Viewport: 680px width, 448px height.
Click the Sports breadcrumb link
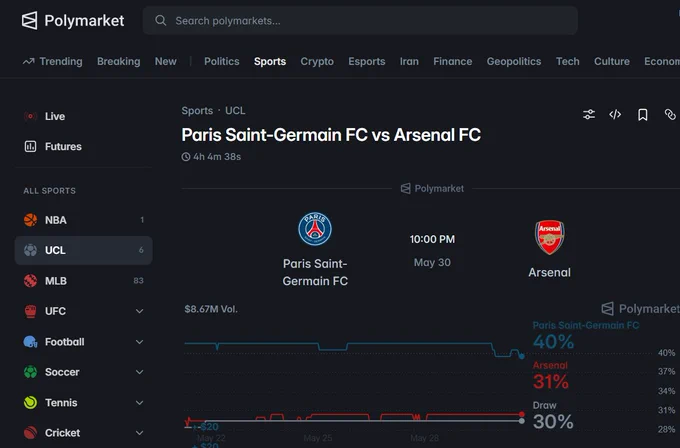[197, 111]
